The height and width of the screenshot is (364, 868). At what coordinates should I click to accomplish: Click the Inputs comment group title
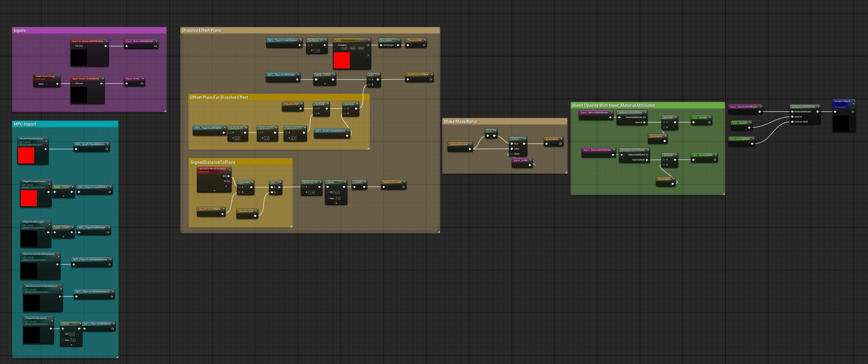pos(20,31)
